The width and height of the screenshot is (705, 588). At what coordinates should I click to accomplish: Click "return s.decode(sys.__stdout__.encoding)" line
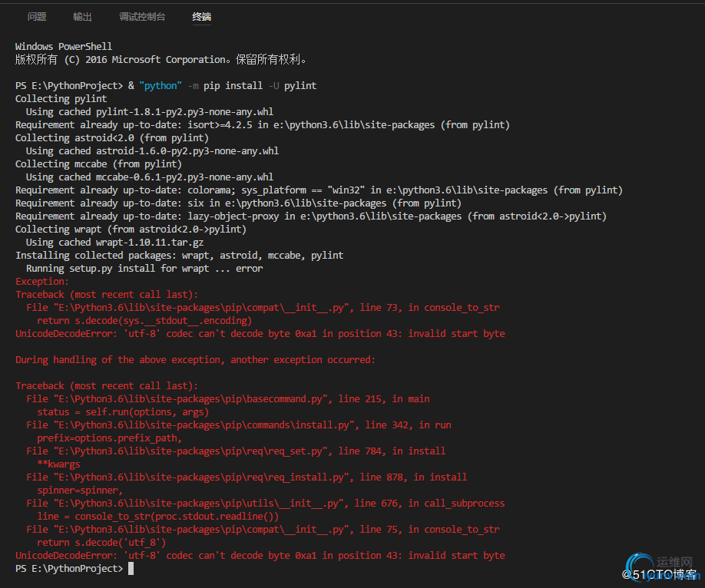[x=144, y=320]
